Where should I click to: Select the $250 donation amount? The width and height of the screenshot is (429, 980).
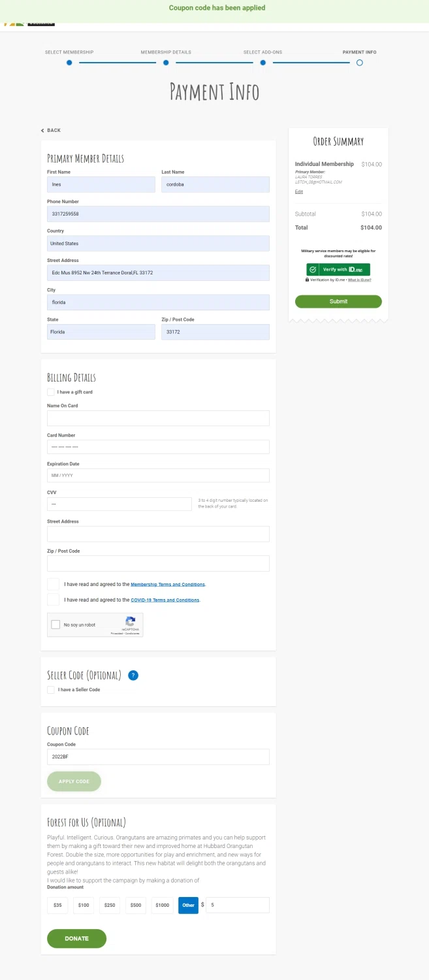110,905
